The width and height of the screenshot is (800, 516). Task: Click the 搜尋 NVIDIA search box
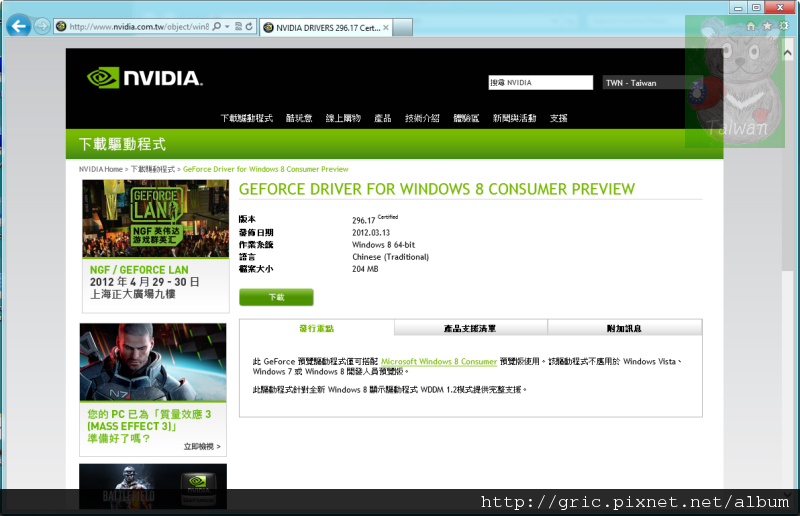coord(541,83)
